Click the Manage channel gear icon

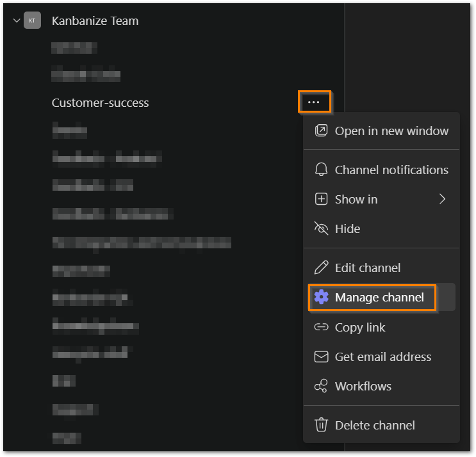tap(321, 297)
